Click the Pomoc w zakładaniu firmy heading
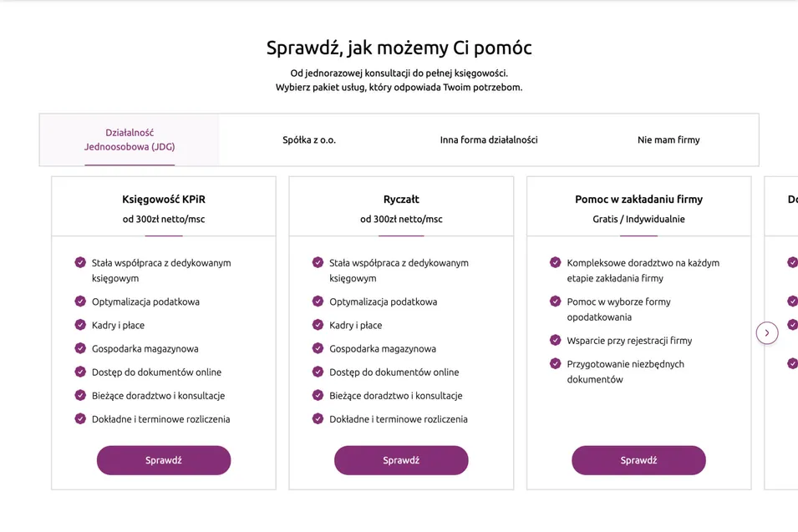The height and width of the screenshot is (532, 798). 638,200
